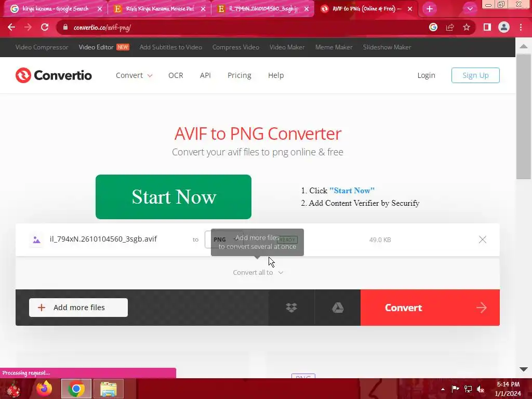532x399 pixels.
Task: Click the muted volume tray icon
Action: click(x=480, y=389)
